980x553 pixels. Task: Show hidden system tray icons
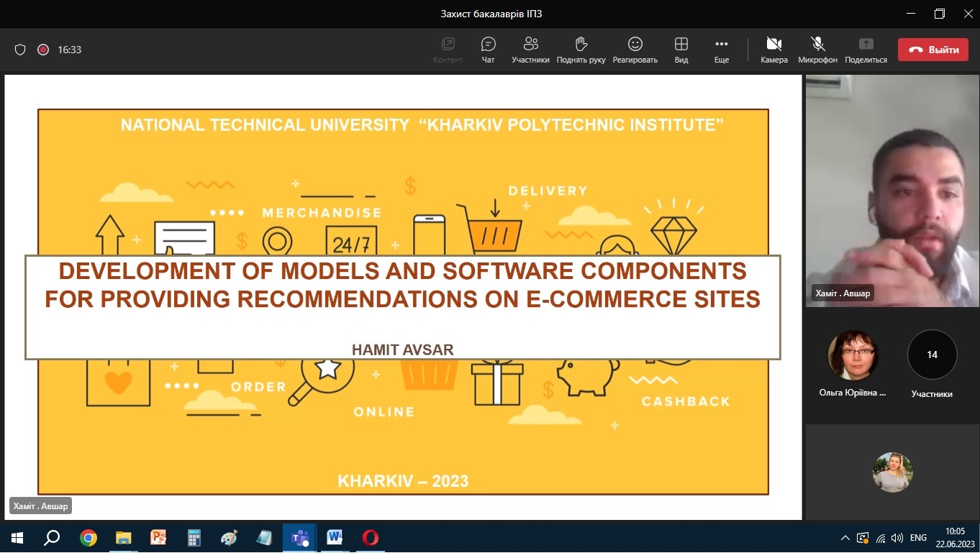click(x=845, y=538)
